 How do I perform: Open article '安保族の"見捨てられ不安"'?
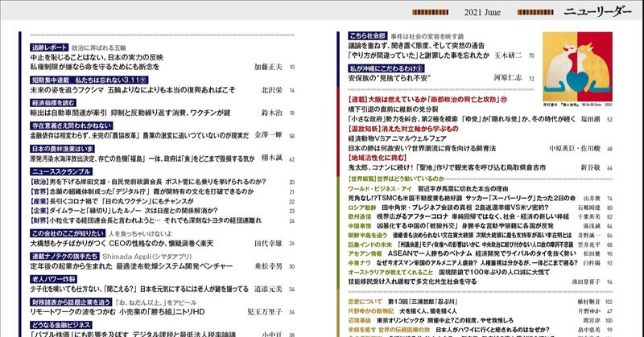tap(390, 77)
